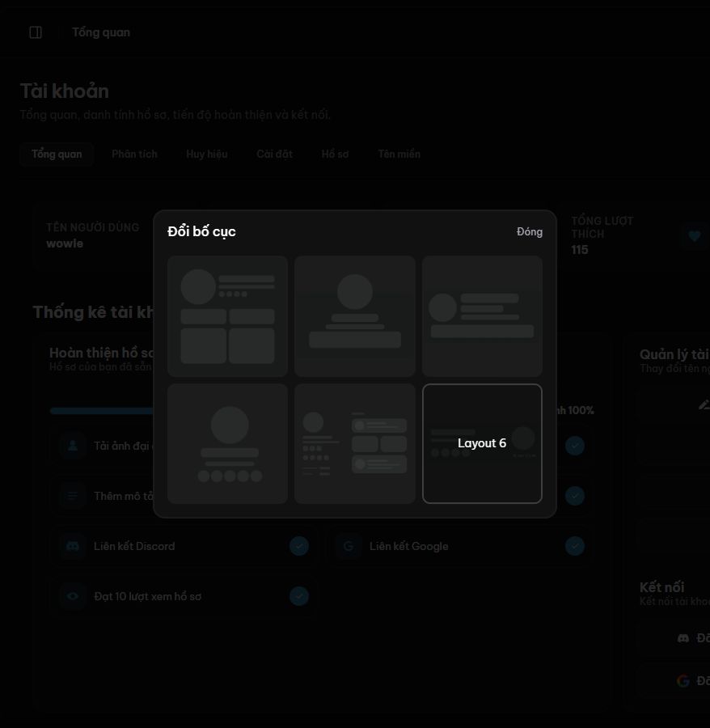Click the checkmark for Liên kết Google
The width and height of the screenshot is (710, 728).
pyautogui.click(x=575, y=546)
